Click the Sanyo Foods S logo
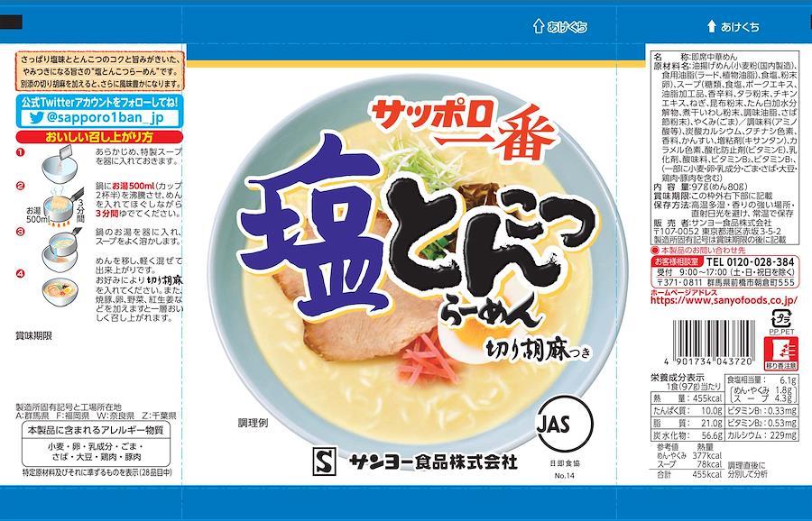 (326, 460)
